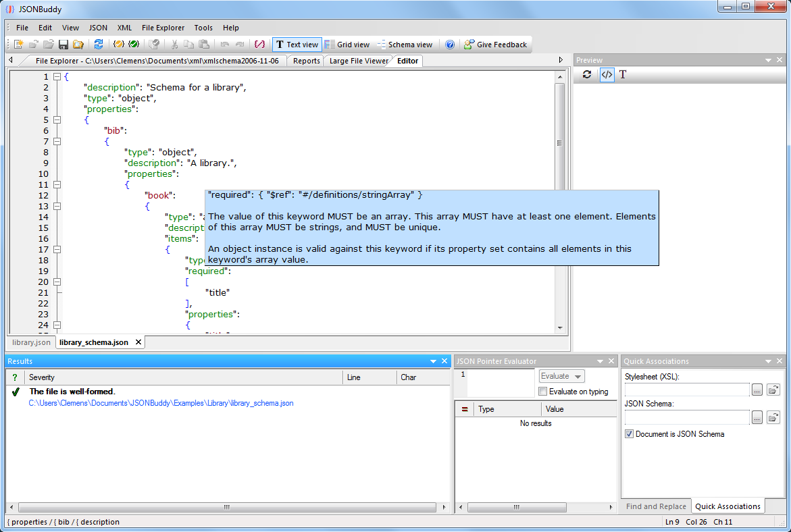791x532 pixels.
Task: Switch to Grid view
Action: (347, 45)
